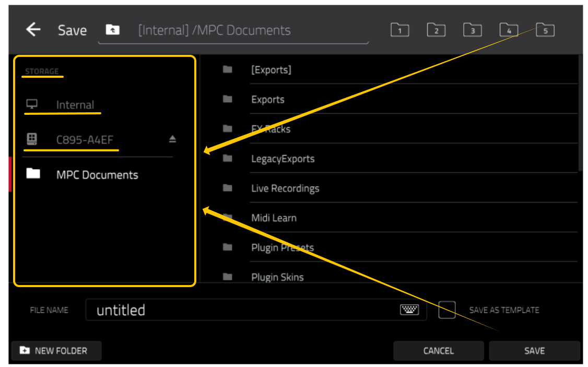Select MPC Documents in the sidebar
588x367 pixels.
tap(97, 175)
